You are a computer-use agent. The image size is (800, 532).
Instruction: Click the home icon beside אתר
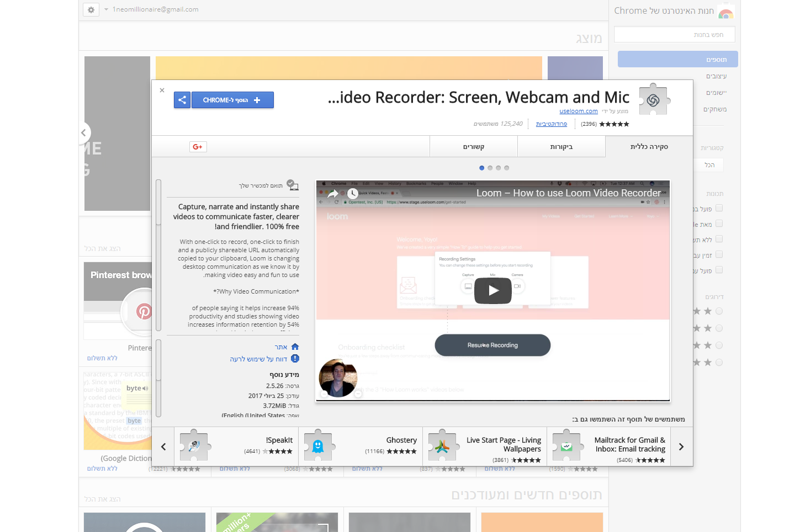tap(295, 347)
